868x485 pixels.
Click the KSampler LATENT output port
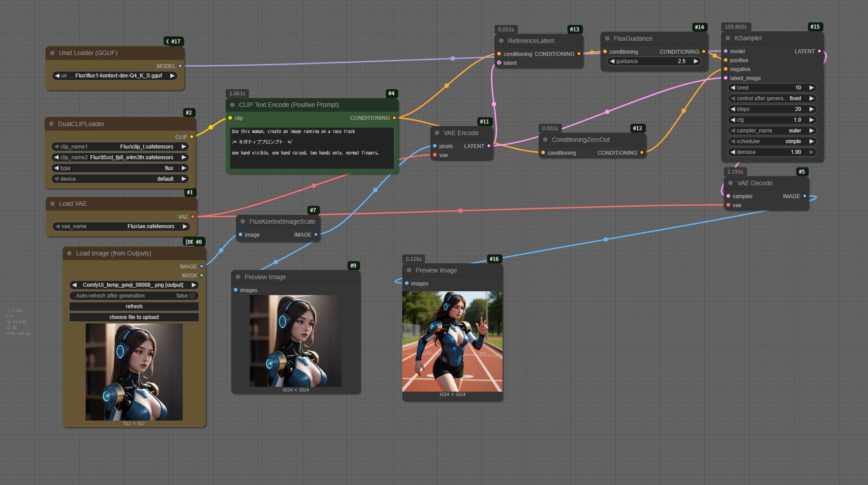click(x=819, y=51)
